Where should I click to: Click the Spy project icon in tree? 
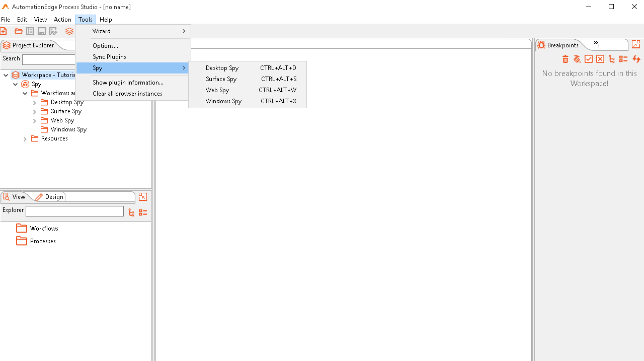pyautogui.click(x=25, y=84)
